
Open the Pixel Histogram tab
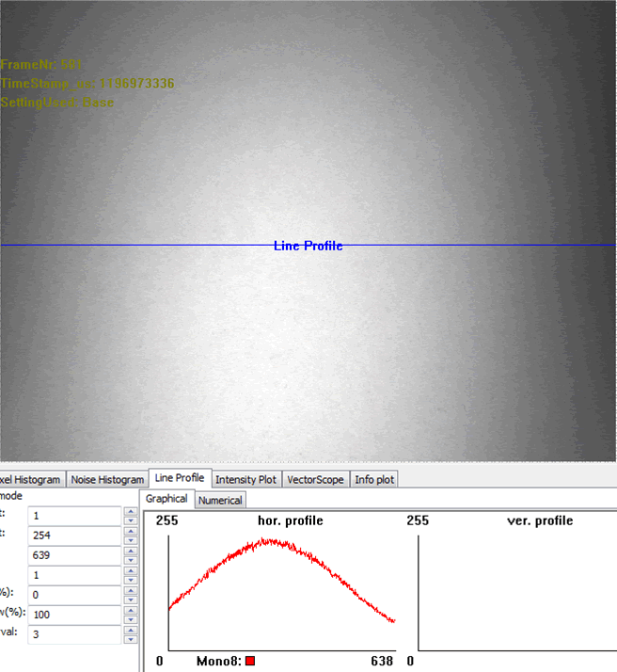pyautogui.click(x=32, y=480)
